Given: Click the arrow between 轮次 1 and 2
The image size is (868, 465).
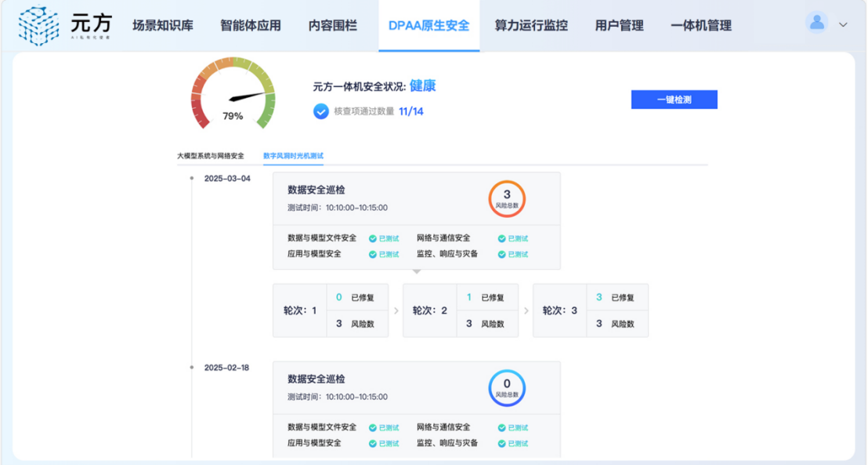Looking at the screenshot, I should (396, 311).
